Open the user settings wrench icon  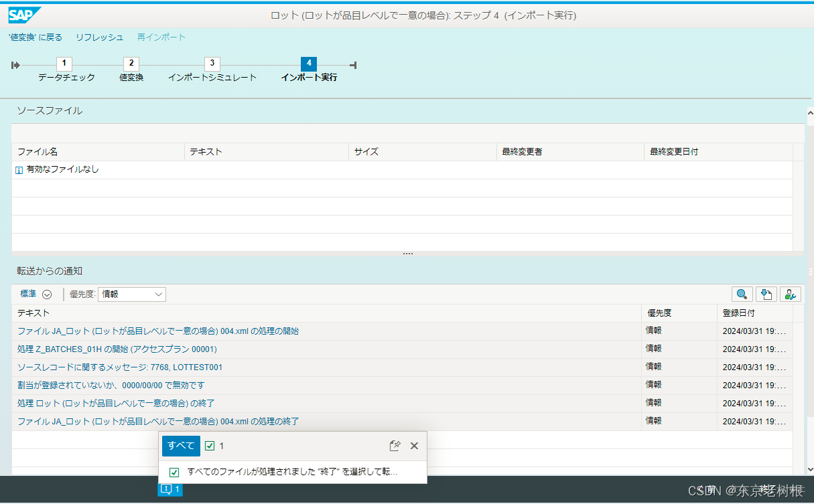(x=791, y=294)
